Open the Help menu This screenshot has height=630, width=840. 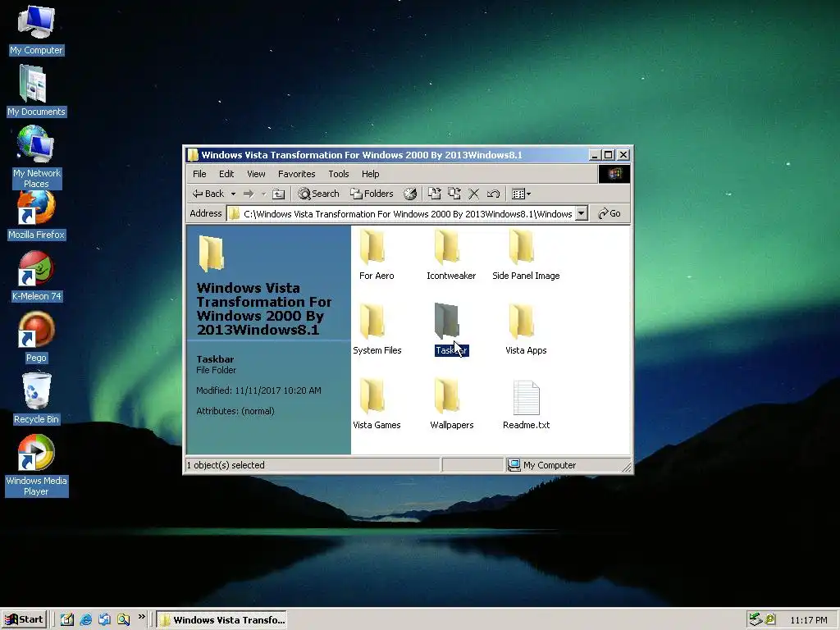coord(370,174)
